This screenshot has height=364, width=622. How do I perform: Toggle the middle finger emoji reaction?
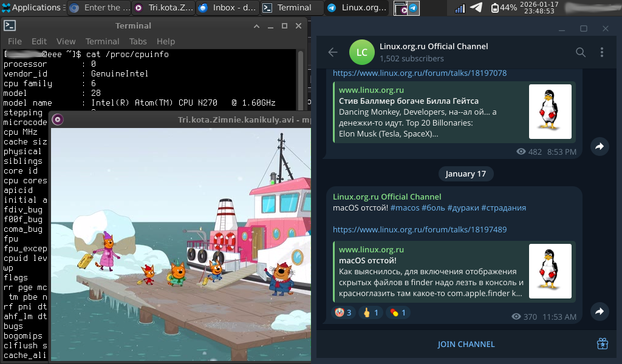[x=370, y=312]
